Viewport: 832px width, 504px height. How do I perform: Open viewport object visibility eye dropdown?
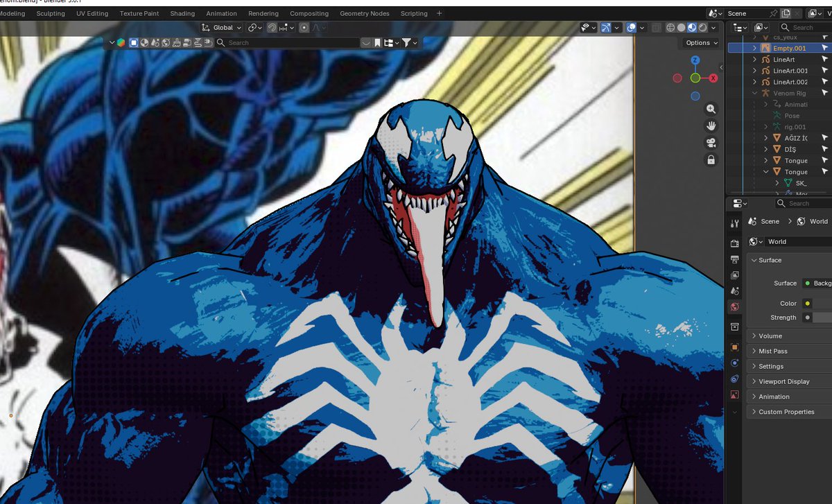[589, 28]
